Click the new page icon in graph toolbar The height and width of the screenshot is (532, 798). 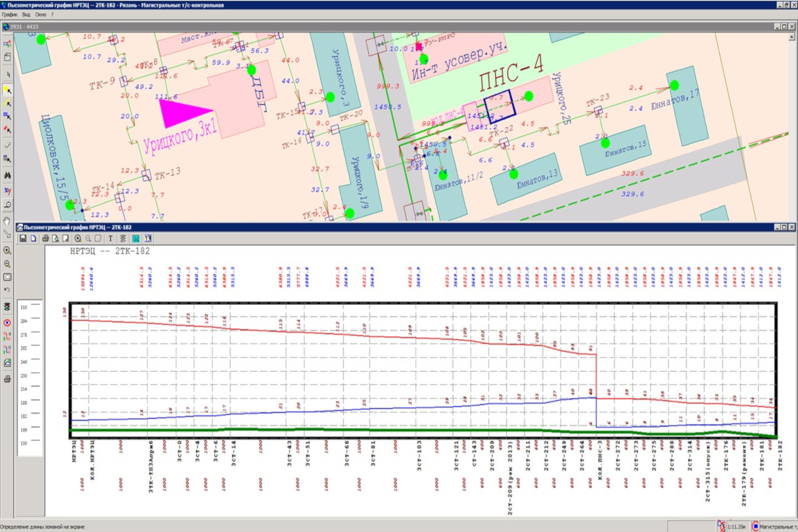pos(34,238)
